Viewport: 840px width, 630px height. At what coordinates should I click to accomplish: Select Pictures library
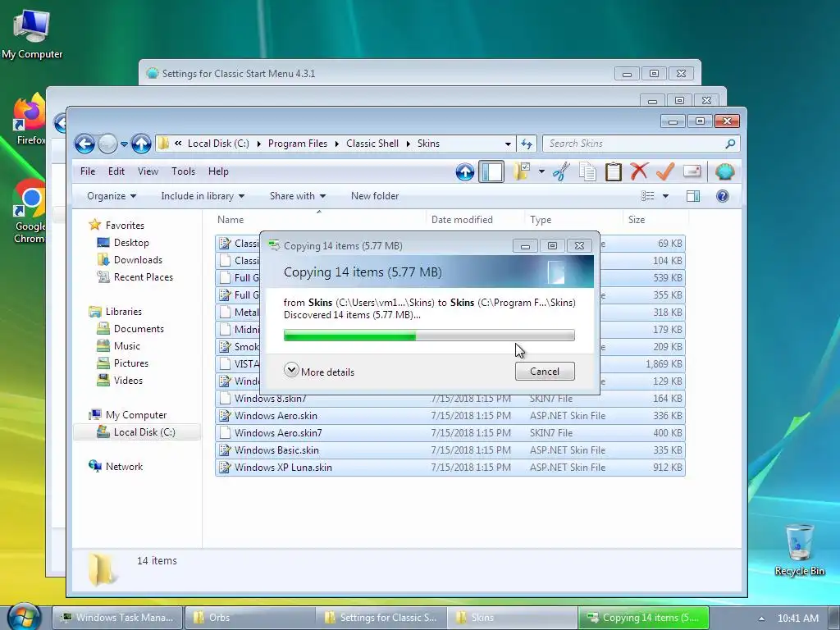coord(130,363)
